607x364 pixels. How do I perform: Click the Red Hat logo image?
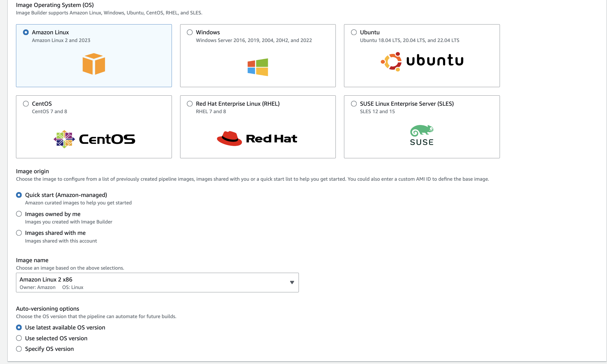pos(257,139)
